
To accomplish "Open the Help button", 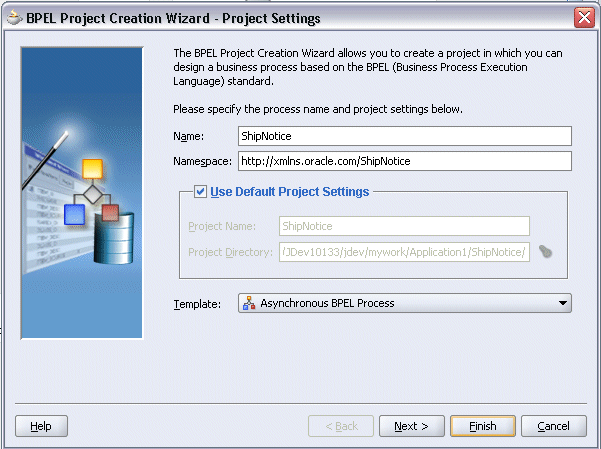I will (41, 426).
